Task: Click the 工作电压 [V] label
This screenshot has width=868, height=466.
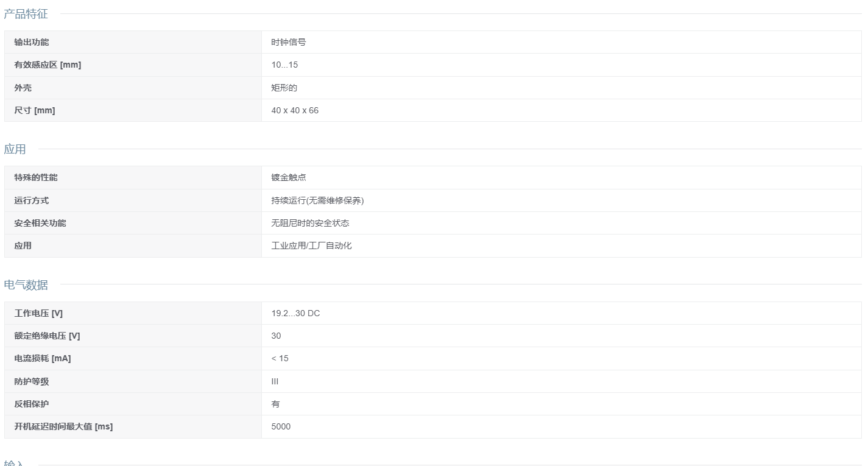Action: 38,313
